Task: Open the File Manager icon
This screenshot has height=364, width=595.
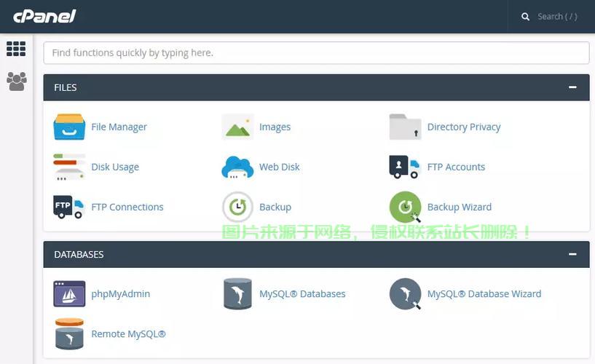Action: pyautogui.click(x=69, y=127)
